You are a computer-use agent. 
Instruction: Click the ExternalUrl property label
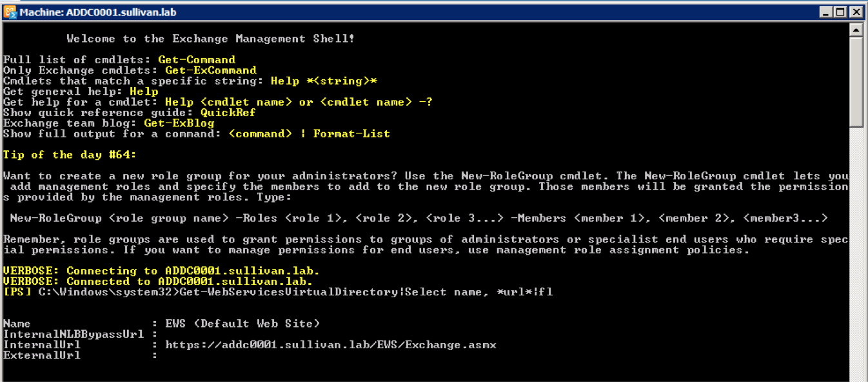(x=42, y=355)
